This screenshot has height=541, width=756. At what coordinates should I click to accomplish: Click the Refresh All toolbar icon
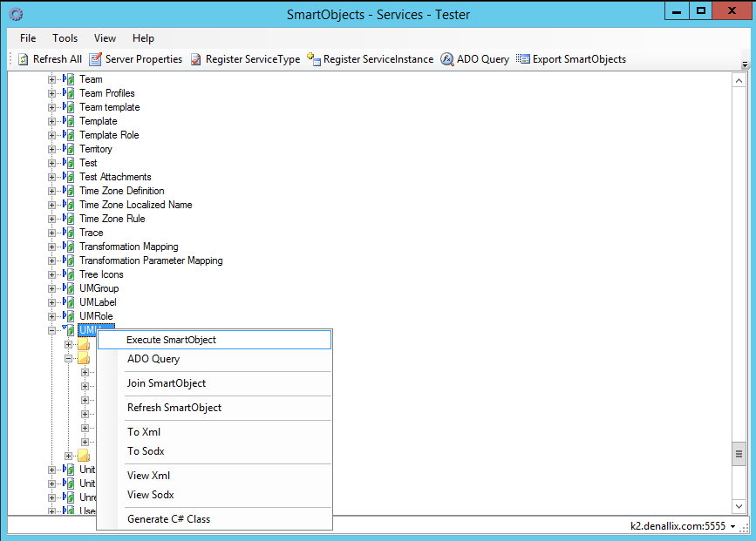tap(24, 59)
